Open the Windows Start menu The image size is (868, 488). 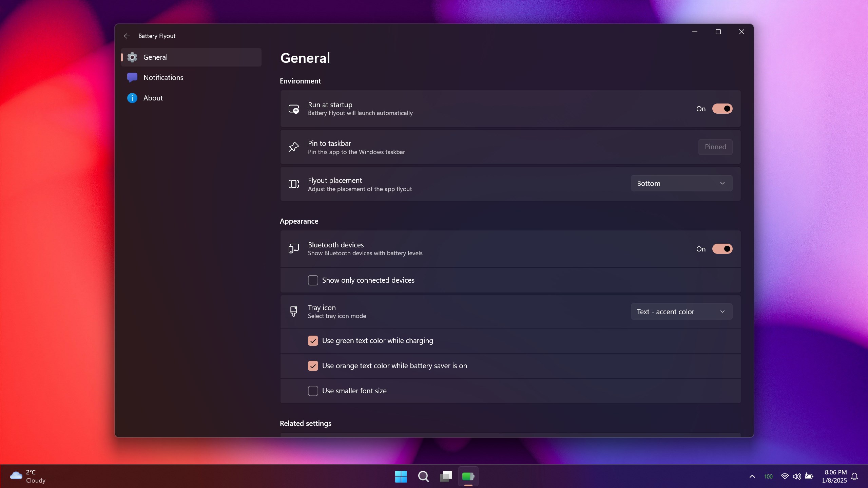401,476
